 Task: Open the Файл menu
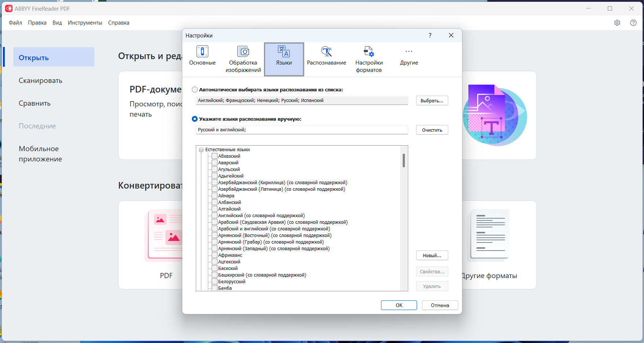tap(15, 23)
